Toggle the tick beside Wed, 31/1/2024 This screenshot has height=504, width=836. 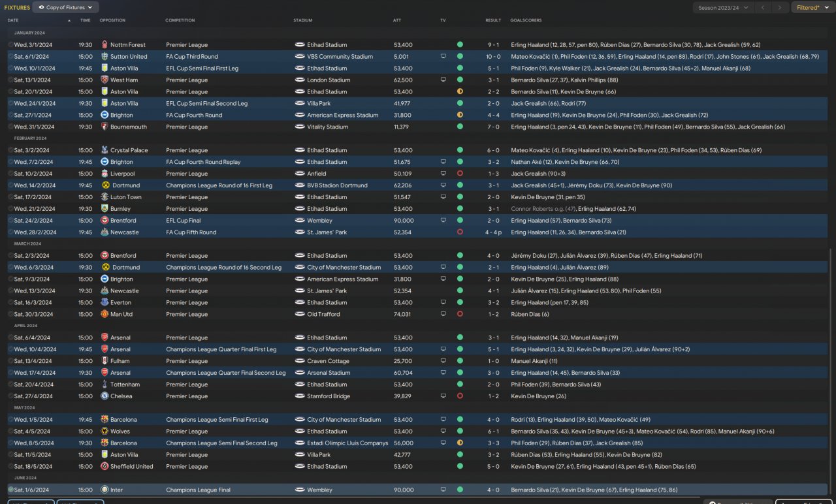coord(10,127)
